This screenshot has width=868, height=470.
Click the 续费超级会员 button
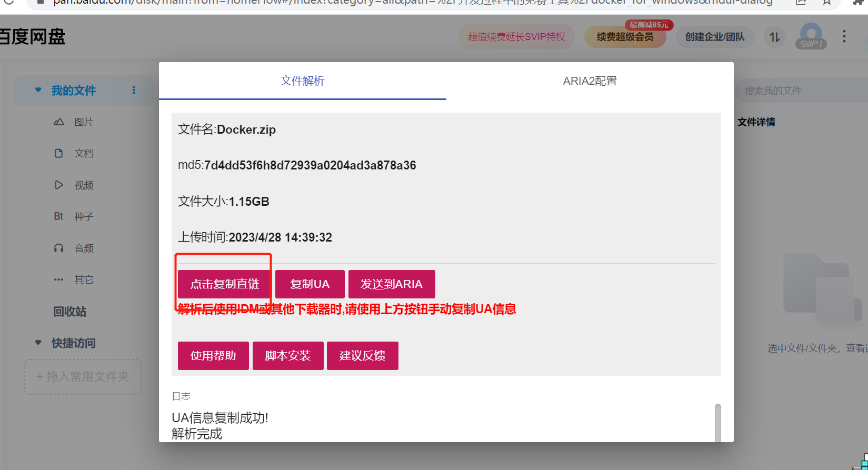625,37
